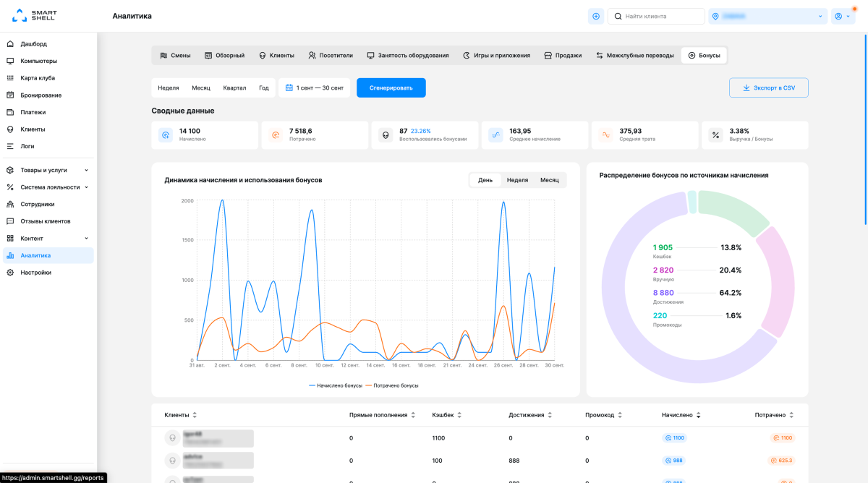Switch chart grouping to Неделя

pos(517,180)
